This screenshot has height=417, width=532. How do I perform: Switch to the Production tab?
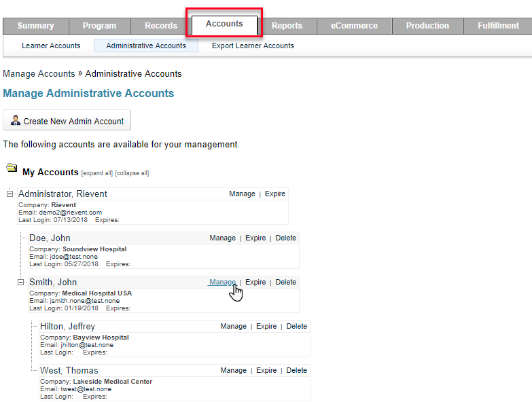[x=427, y=26]
